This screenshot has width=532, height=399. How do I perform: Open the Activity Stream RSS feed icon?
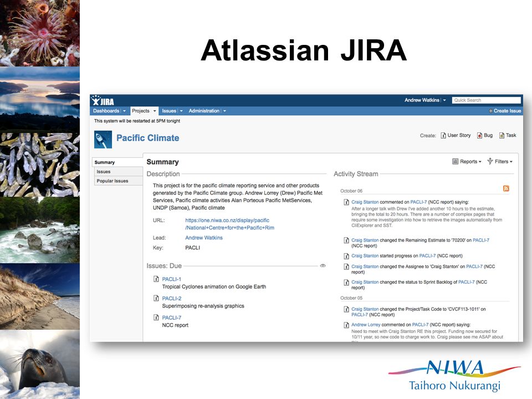pos(506,188)
